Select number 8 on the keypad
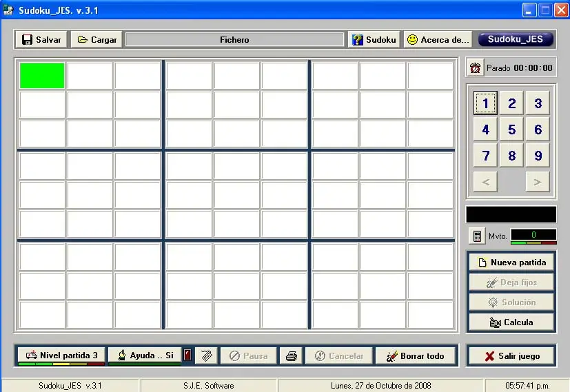This screenshot has height=392, width=570. click(x=511, y=156)
